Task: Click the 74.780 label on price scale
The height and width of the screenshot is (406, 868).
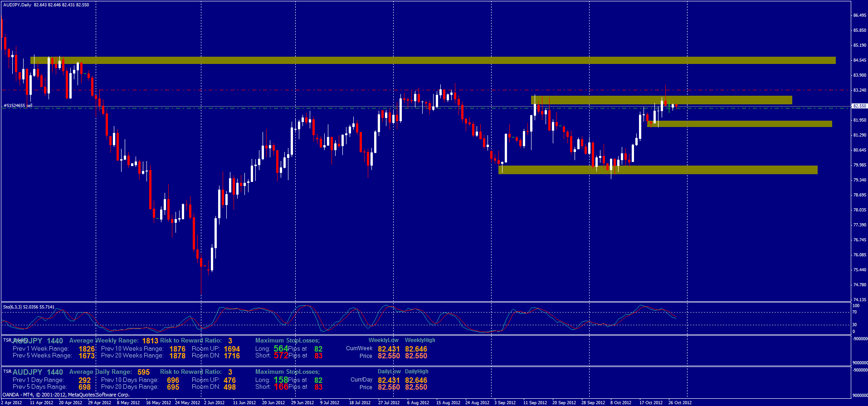Action: coord(859,285)
